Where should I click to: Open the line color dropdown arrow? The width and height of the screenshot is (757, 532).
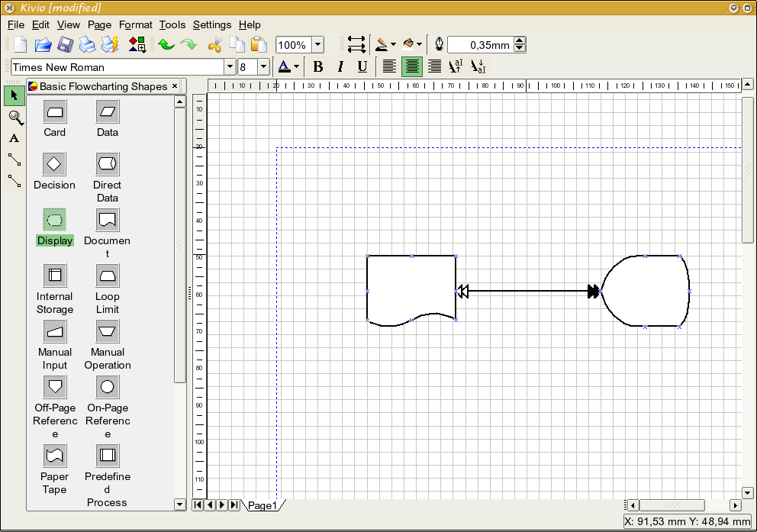coord(394,44)
